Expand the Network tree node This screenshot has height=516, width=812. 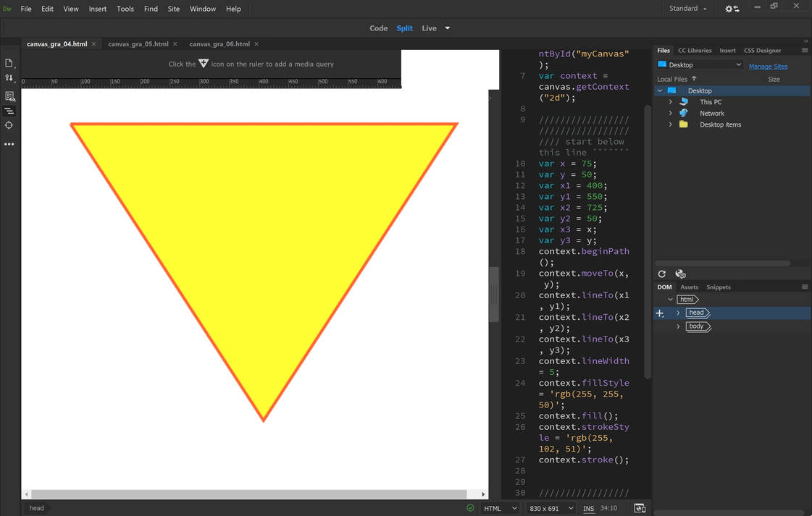671,113
